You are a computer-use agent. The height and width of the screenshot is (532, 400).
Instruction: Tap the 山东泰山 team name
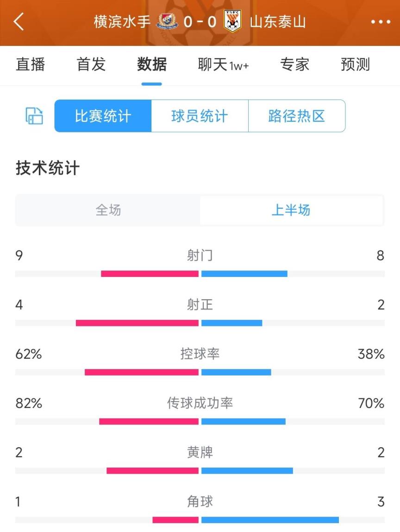click(x=277, y=22)
